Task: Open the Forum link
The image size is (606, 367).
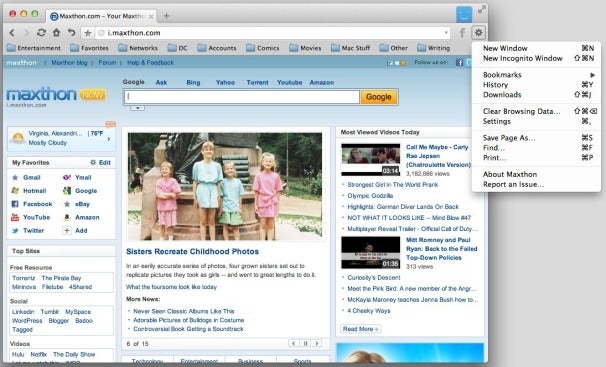Action: tap(107, 63)
